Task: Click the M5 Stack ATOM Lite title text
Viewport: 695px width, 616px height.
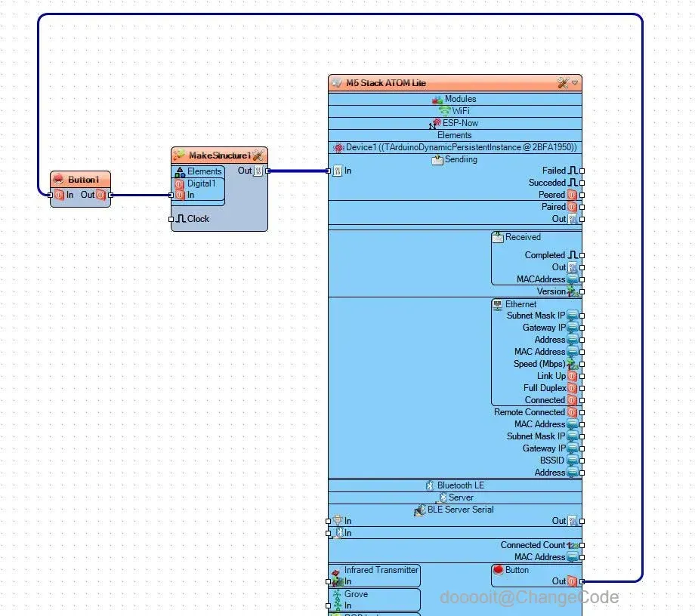Action: pos(386,83)
